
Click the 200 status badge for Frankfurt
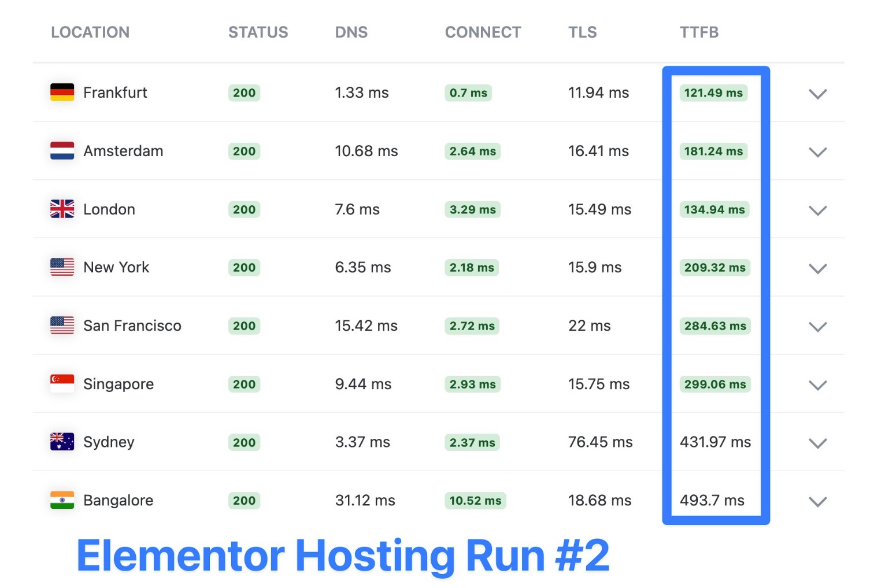pyautogui.click(x=245, y=93)
